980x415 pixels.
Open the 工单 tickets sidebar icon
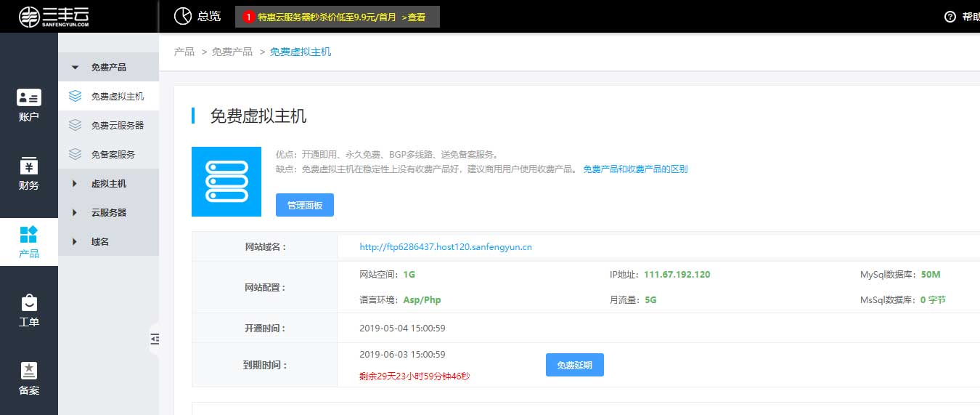click(29, 302)
